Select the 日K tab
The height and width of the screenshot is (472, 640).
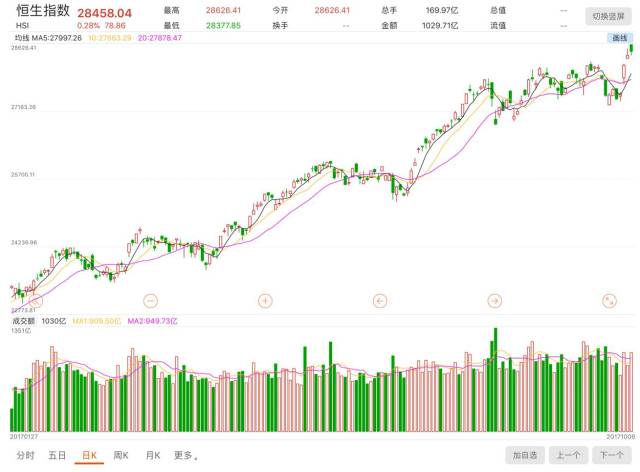coord(89,455)
